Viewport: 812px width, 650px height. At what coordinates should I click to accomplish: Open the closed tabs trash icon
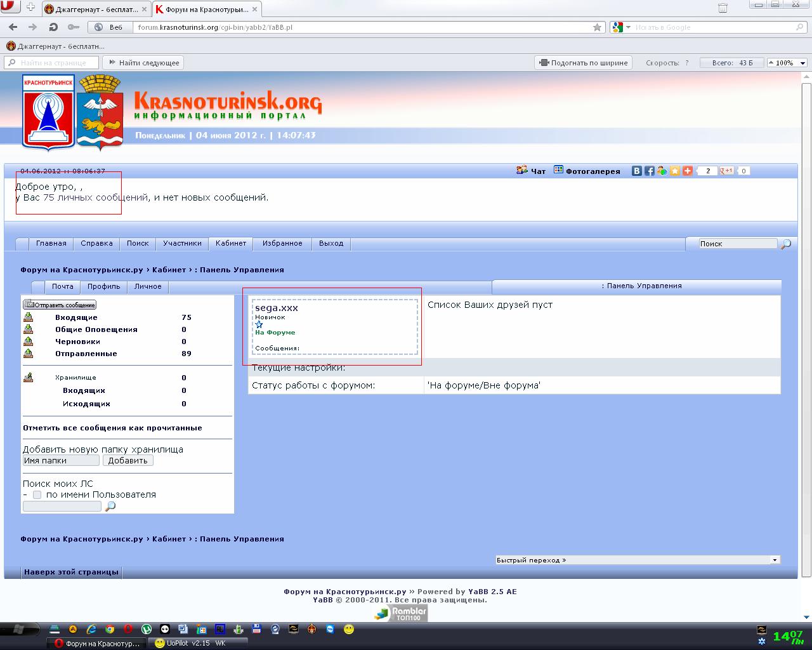[x=723, y=8]
